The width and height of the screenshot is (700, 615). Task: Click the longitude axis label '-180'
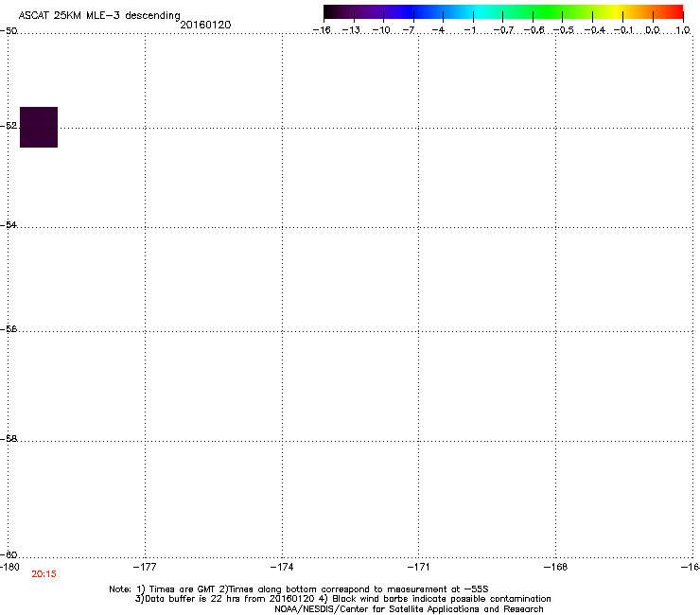pos(9,567)
